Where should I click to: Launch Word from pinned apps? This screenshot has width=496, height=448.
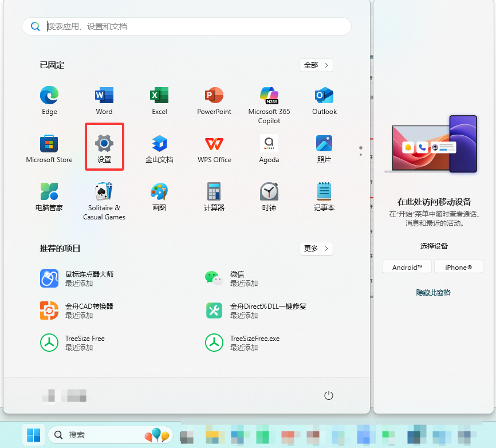tap(104, 101)
